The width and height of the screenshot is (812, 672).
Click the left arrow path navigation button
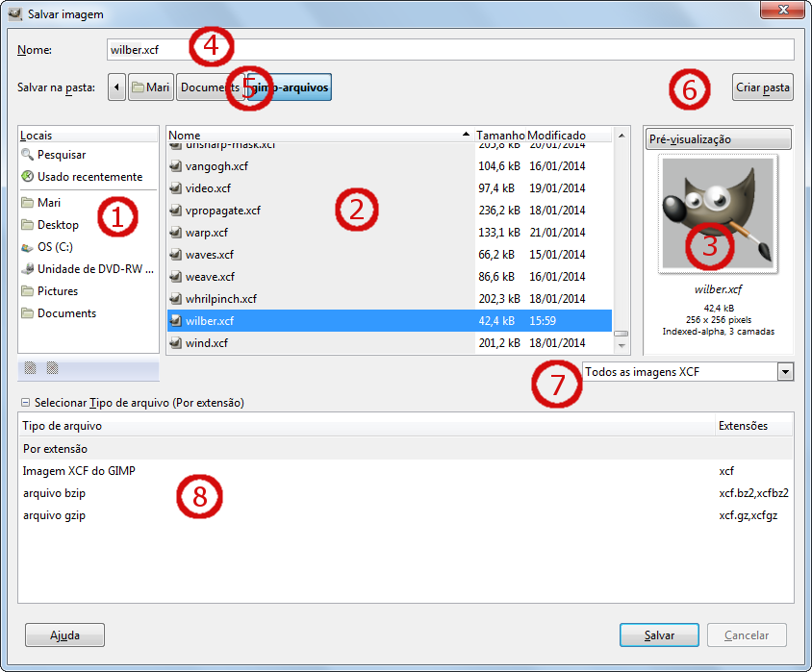pyautogui.click(x=116, y=87)
